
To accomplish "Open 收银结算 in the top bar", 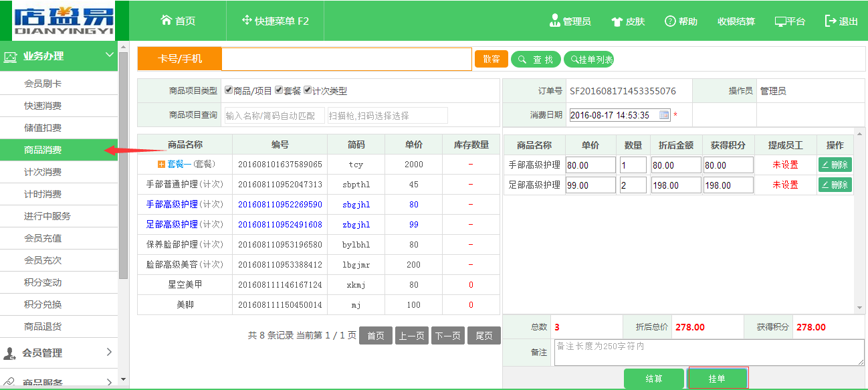I will tap(736, 21).
